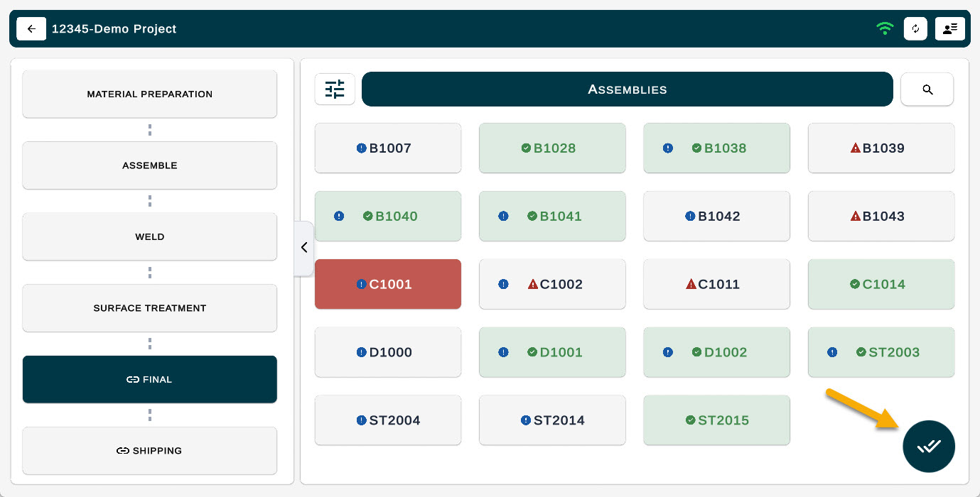Click the Final station button
The image size is (980, 497).
(x=149, y=380)
